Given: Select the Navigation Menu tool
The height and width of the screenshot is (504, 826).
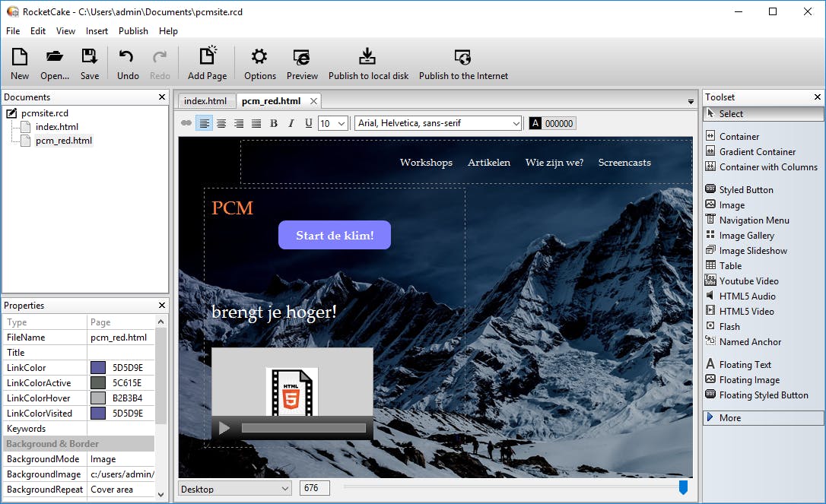Looking at the screenshot, I should 754,220.
